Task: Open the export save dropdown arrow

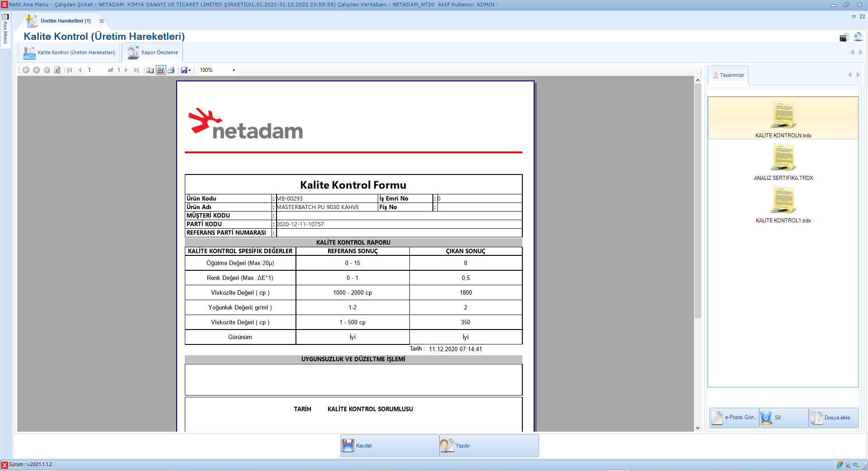Action: click(x=189, y=70)
